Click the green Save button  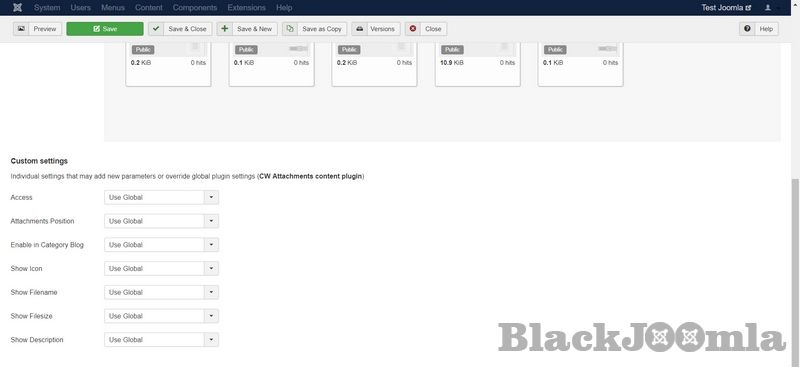click(x=105, y=29)
